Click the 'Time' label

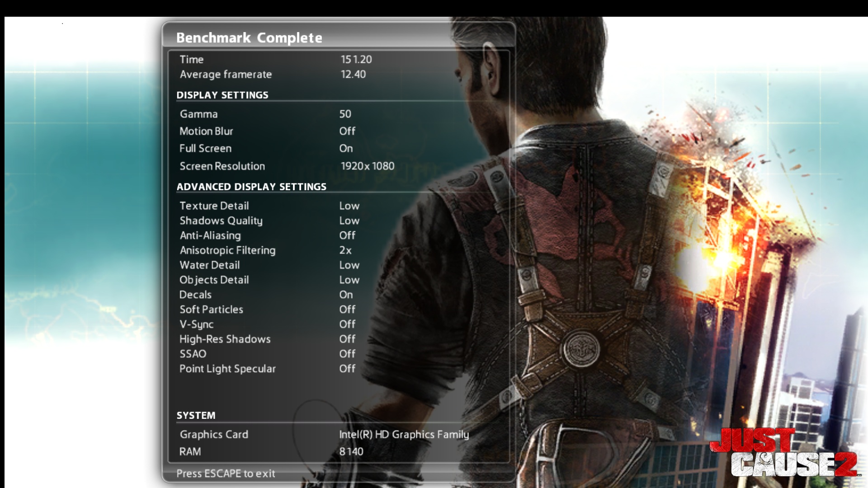192,59
